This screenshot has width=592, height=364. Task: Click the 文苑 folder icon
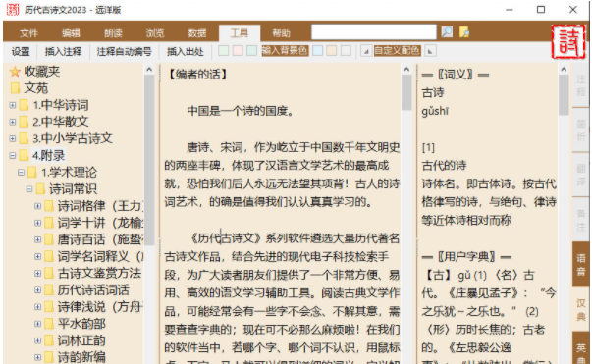pos(15,88)
